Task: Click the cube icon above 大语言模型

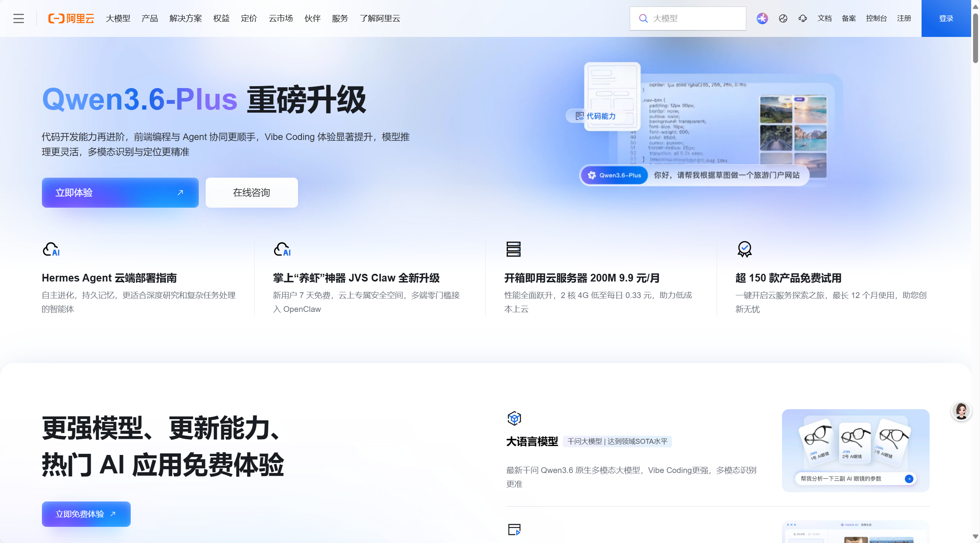Action: coord(514,418)
